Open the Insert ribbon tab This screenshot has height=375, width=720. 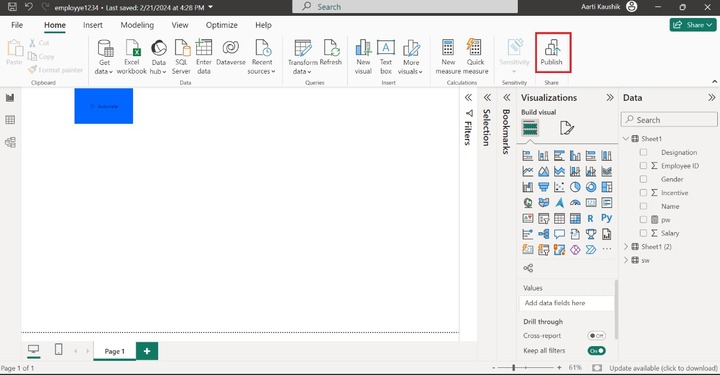(x=93, y=25)
